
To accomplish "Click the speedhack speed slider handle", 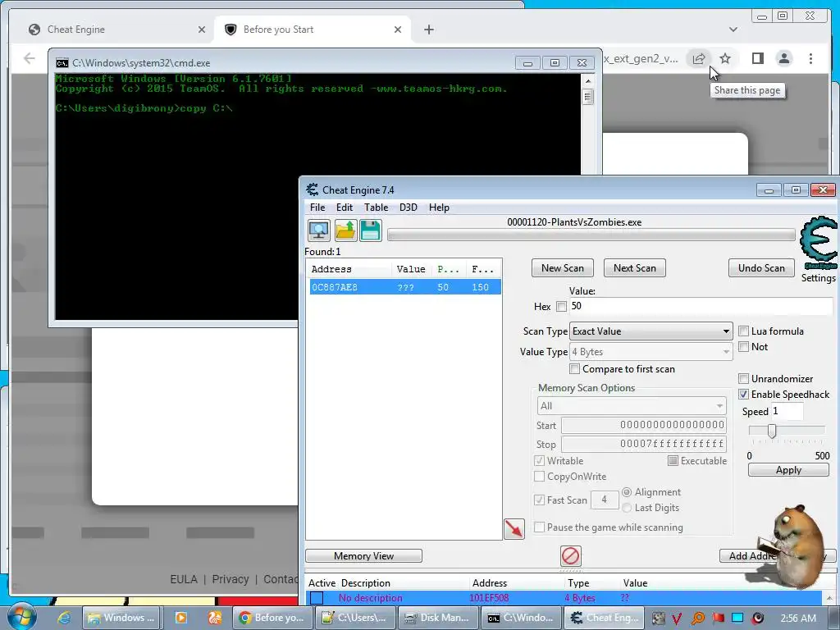I will pyautogui.click(x=772, y=431).
